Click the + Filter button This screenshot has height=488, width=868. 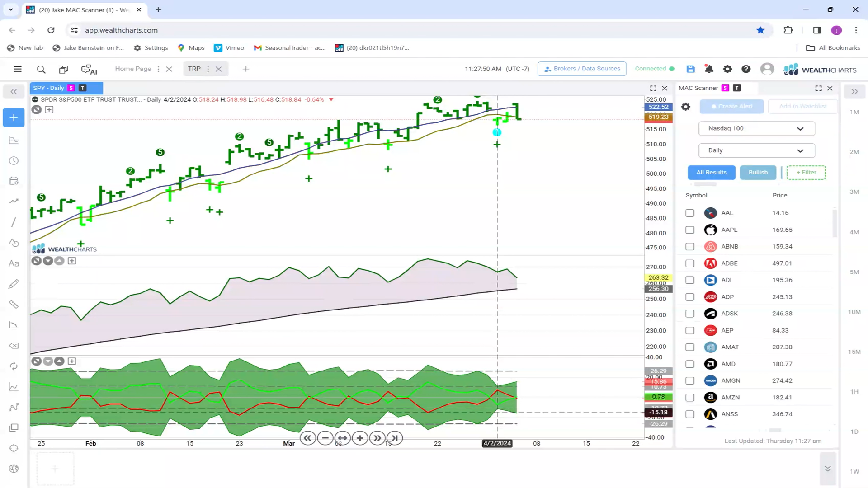(806, 173)
